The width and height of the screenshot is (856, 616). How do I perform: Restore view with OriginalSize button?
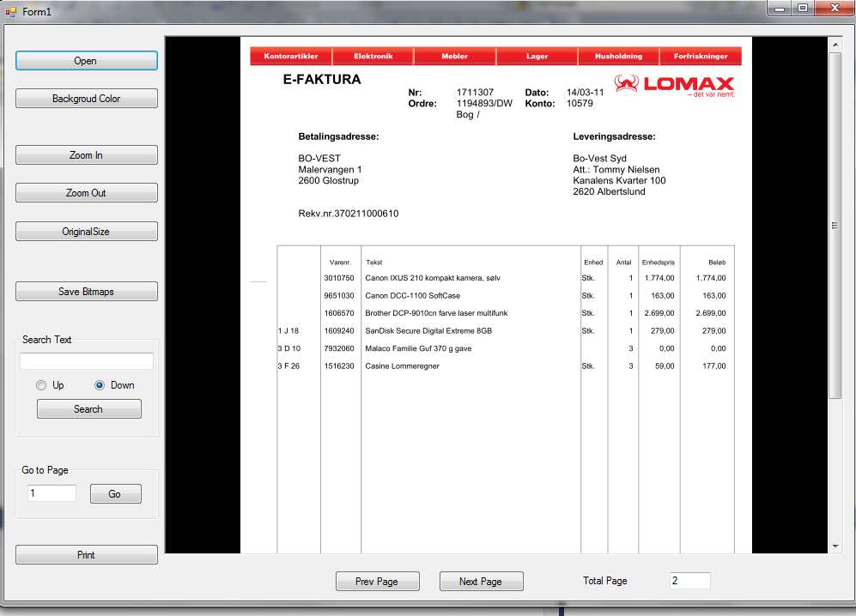click(87, 232)
